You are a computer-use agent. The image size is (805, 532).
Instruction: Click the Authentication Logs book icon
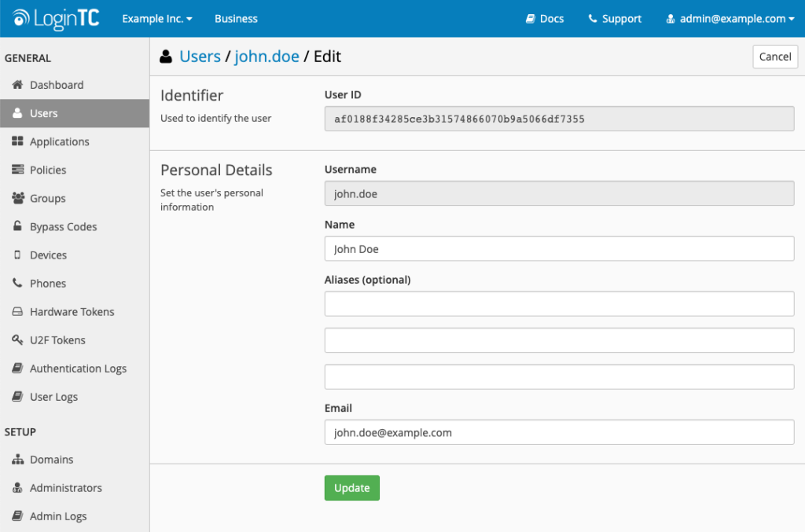coord(17,368)
